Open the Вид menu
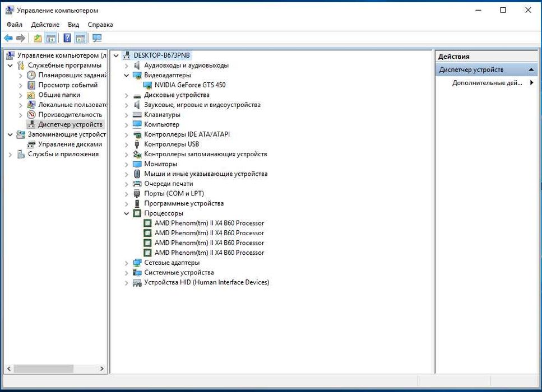The height and width of the screenshot is (392, 542). click(73, 25)
